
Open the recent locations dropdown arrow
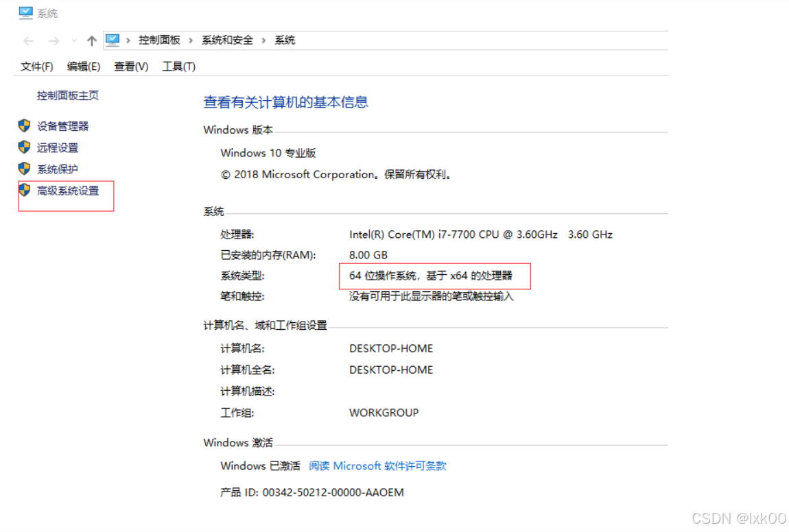tap(74, 40)
